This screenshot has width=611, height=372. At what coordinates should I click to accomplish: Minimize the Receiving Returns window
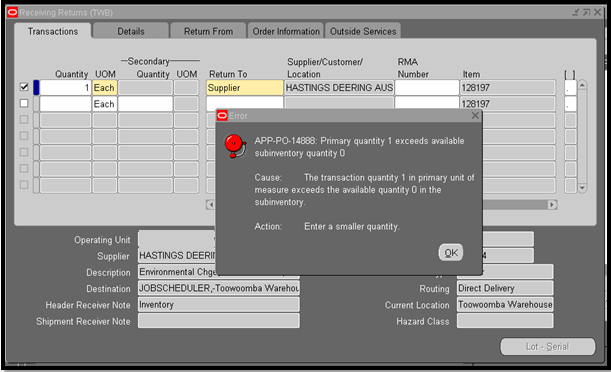coord(576,12)
